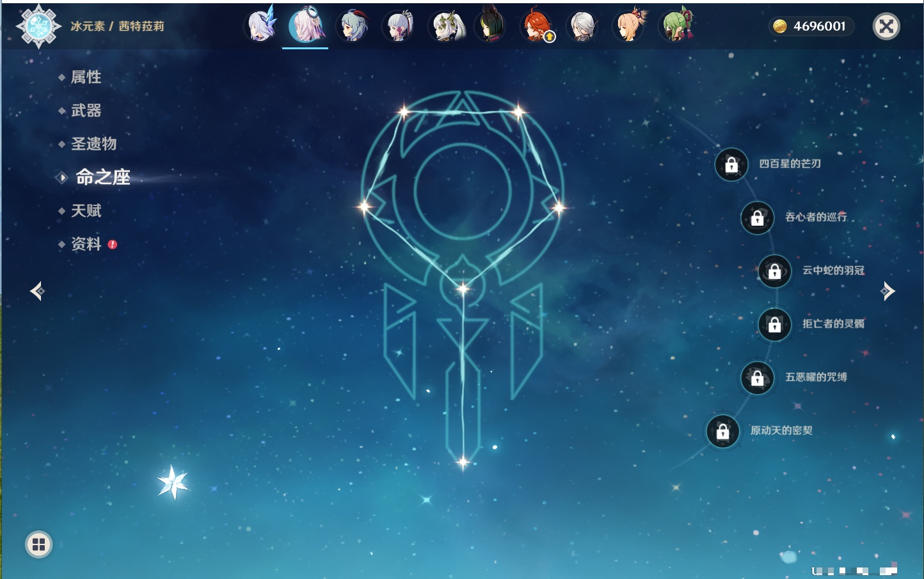Screen dimensions: 924x579
Task: Open the lock icon for 原动天的密契
Action: (x=722, y=431)
